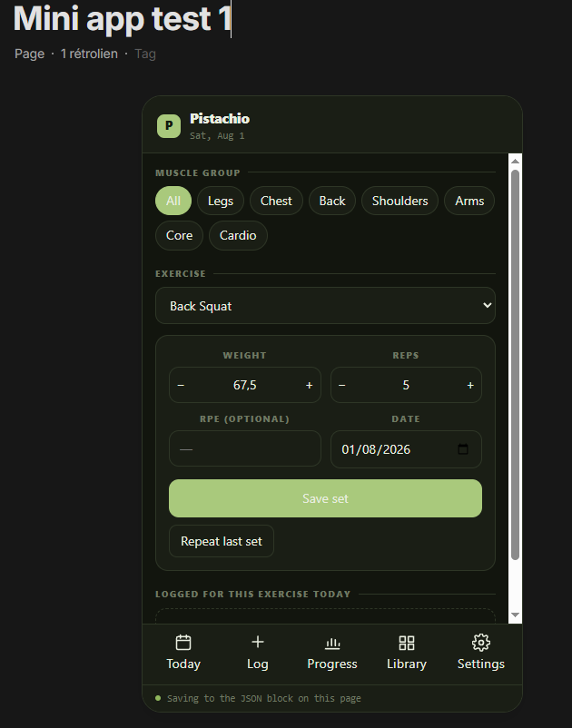This screenshot has width=572, height=728.
Task: Expand the Back Squat exercise dropdown
Action: tap(325, 306)
